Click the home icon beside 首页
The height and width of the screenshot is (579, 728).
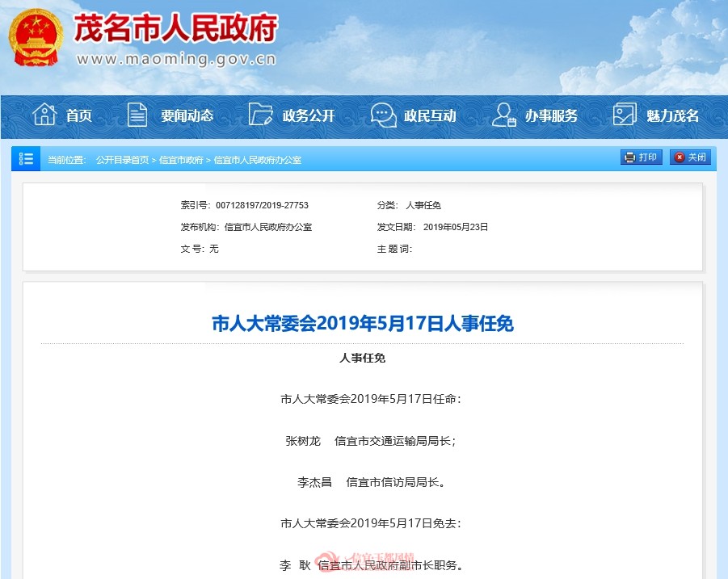44,114
